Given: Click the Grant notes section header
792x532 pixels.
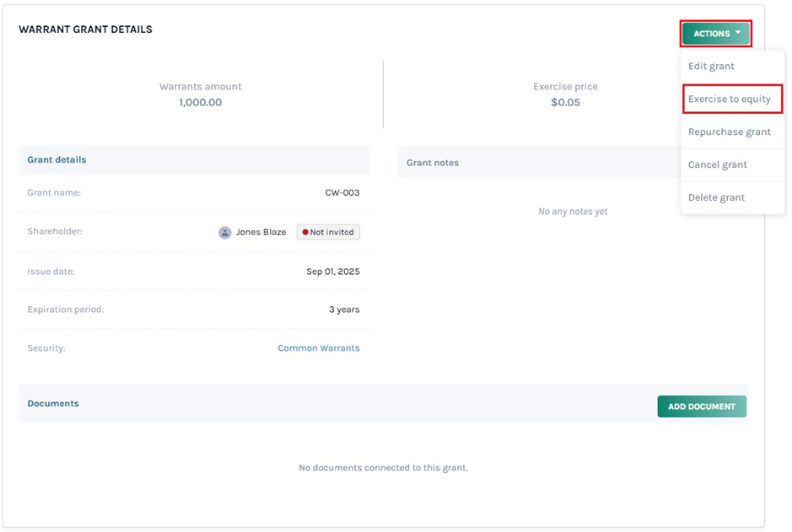Looking at the screenshot, I should [433, 163].
